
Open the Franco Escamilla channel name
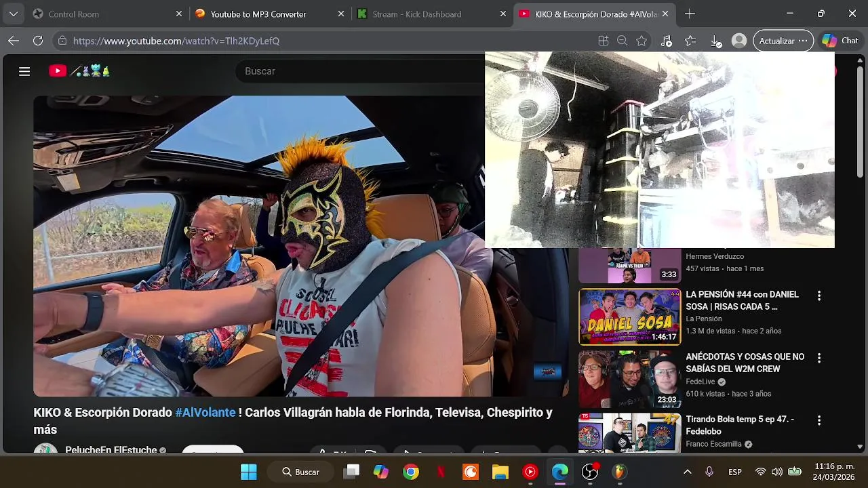coord(713,444)
